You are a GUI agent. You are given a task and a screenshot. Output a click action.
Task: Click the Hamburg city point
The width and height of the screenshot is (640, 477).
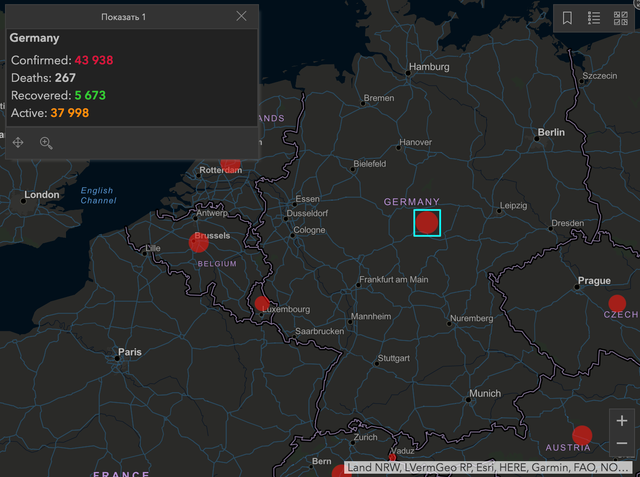(409, 71)
